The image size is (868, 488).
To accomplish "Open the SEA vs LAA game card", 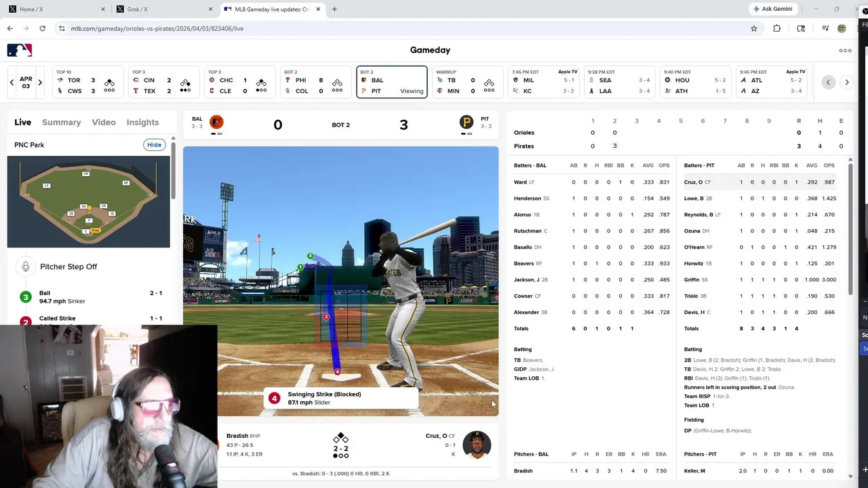I will coord(620,82).
